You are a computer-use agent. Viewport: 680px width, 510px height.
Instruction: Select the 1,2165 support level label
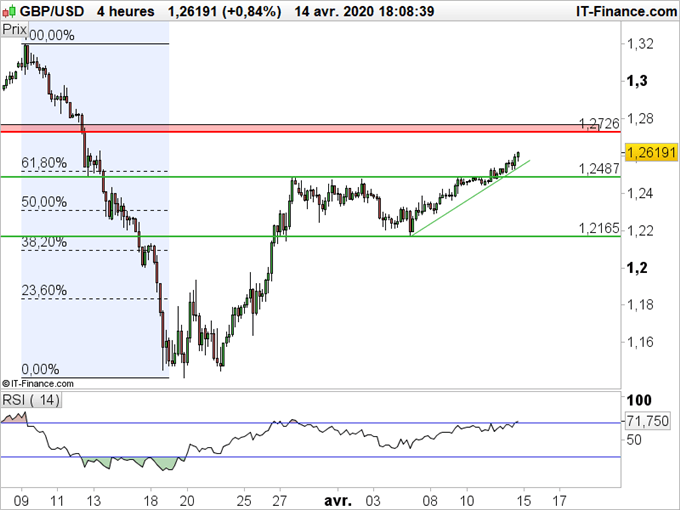599,228
